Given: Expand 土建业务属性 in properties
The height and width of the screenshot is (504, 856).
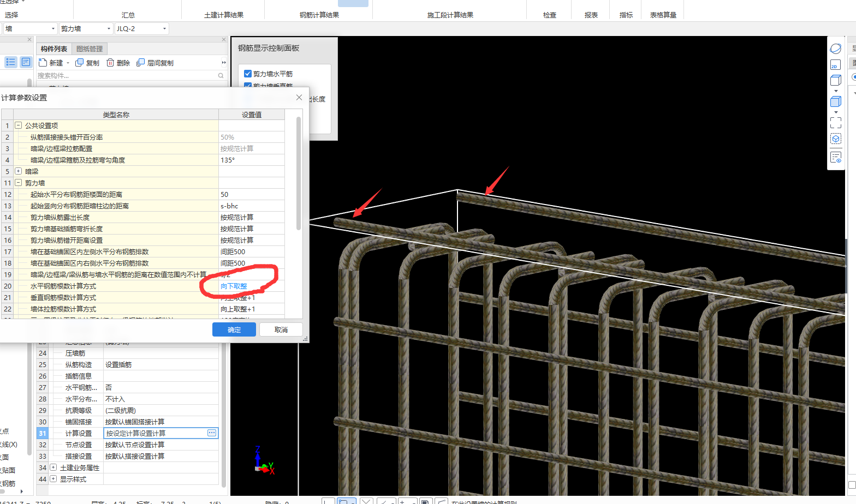Looking at the screenshot, I should 53,467.
